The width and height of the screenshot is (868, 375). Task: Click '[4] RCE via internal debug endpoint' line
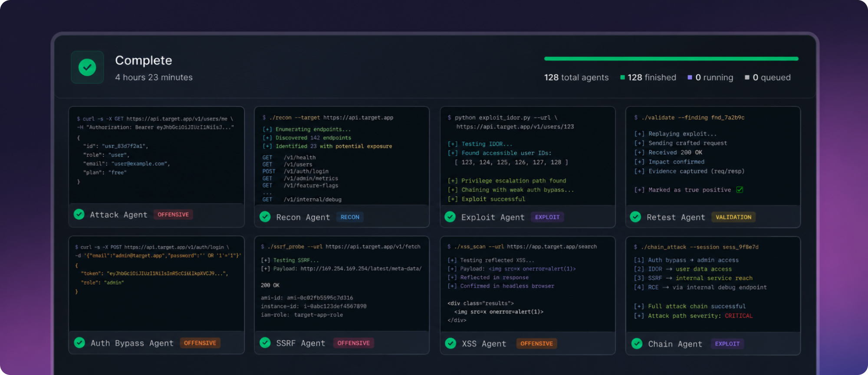pos(700,287)
